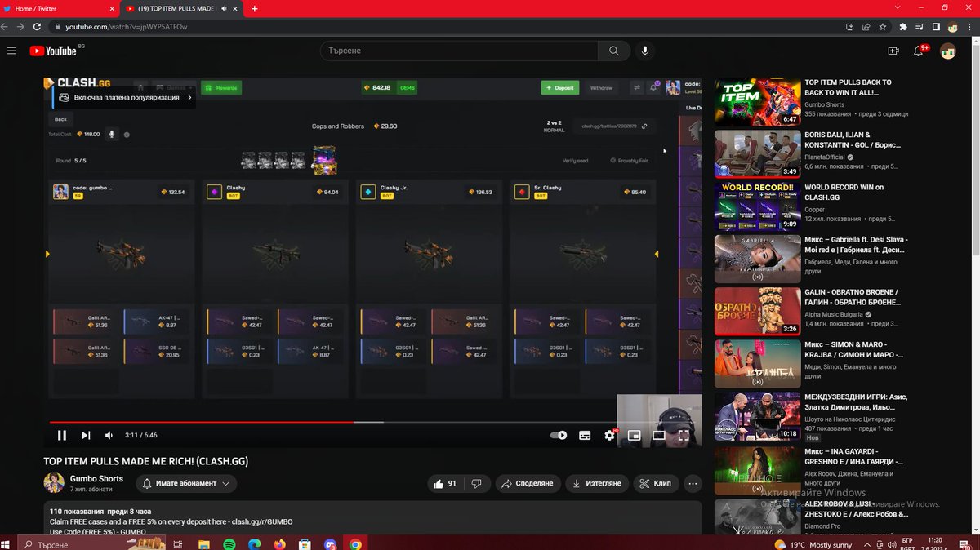Viewport: 980px width, 550px height.
Task: Share the video via Споделяне
Action: [528, 483]
